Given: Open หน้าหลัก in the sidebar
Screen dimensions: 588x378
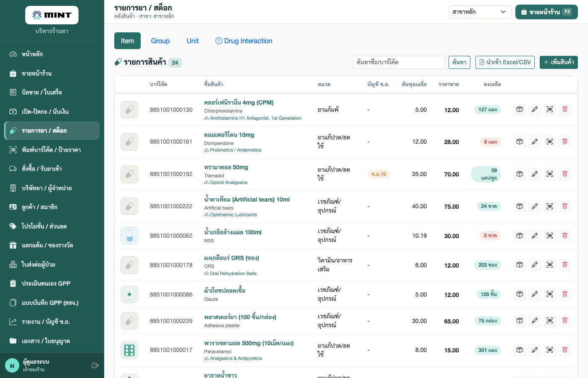Looking at the screenshot, I should pos(52,54).
